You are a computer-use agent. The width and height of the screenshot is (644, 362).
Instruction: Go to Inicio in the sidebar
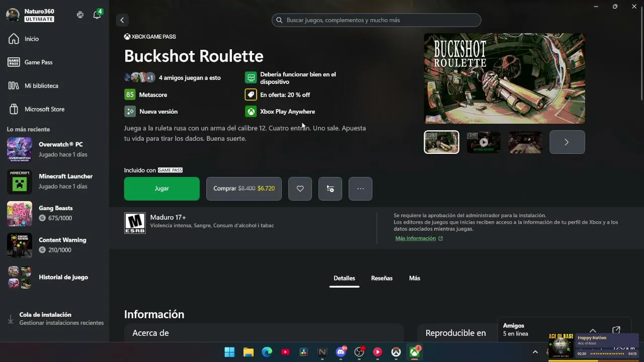pyautogui.click(x=54, y=39)
